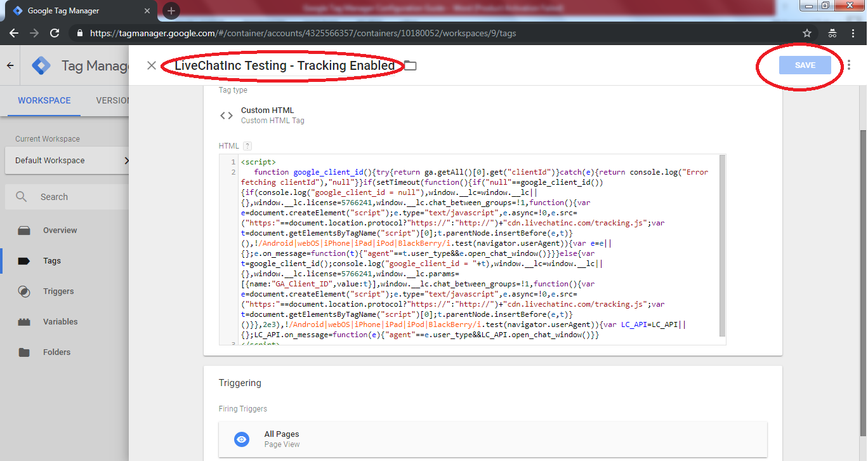Bookmark this page with the star icon
The width and height of the screenshot is (868, 461).
tap(807, 33)
